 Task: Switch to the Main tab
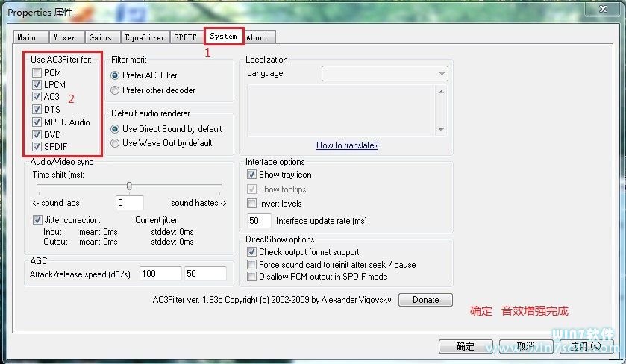click(31, 37)
